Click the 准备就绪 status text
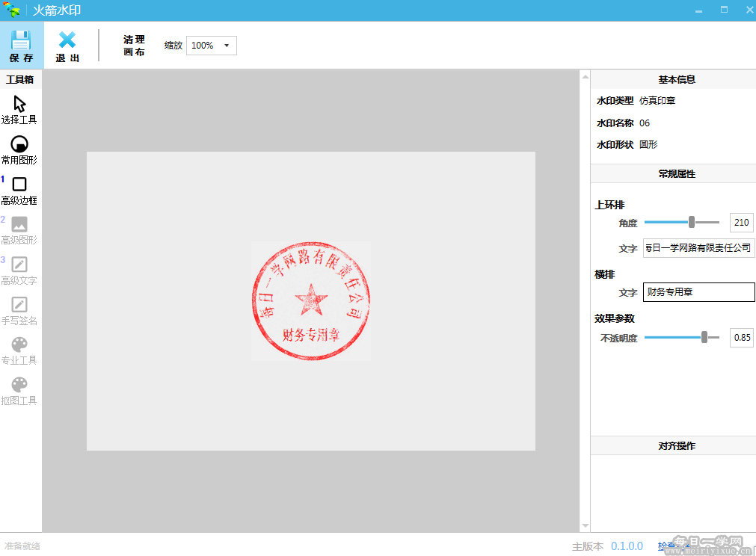The width and height of the screenshot is (756, 556). tap(22, 546)
